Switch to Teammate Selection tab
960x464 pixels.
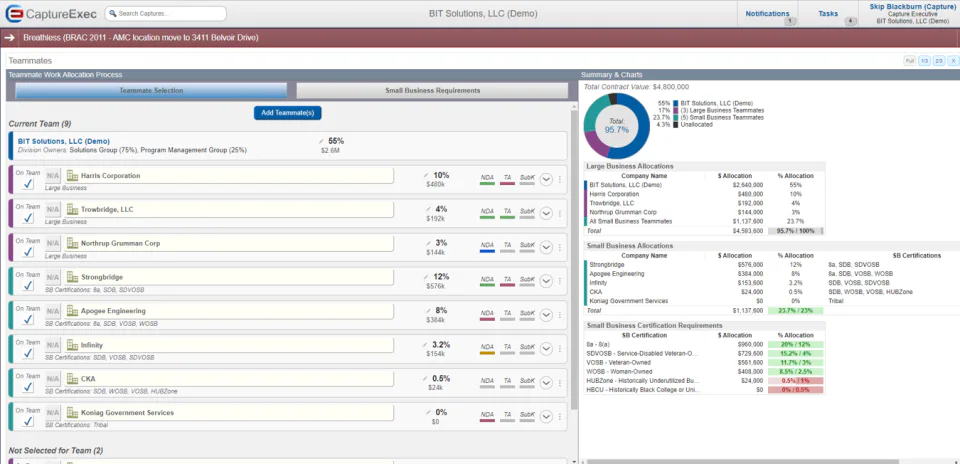click(151, 91)
